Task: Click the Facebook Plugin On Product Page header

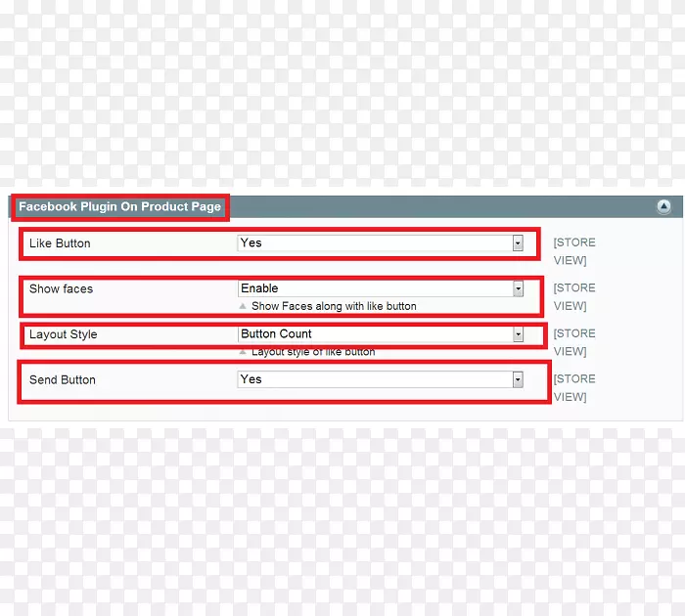Action: click(x=119, y=206)
